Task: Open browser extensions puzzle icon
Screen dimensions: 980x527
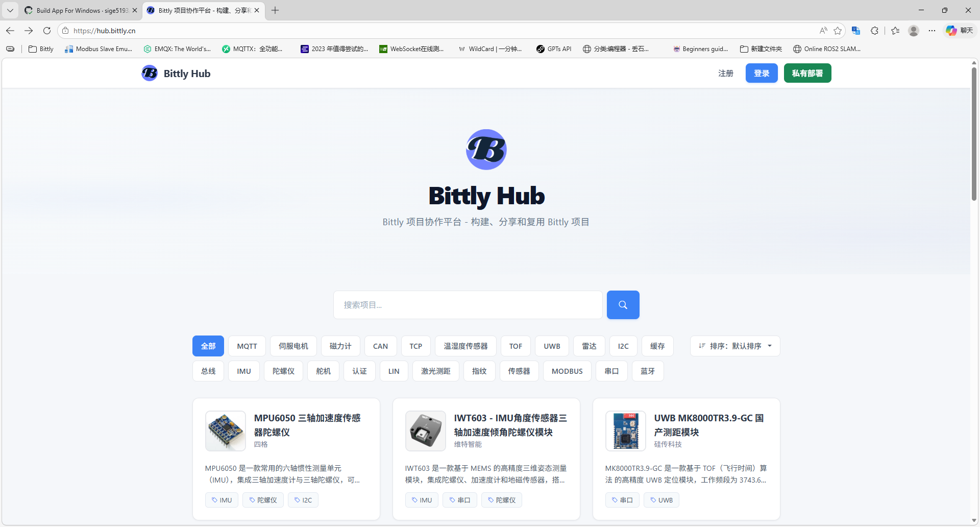Action: point(874,31)
